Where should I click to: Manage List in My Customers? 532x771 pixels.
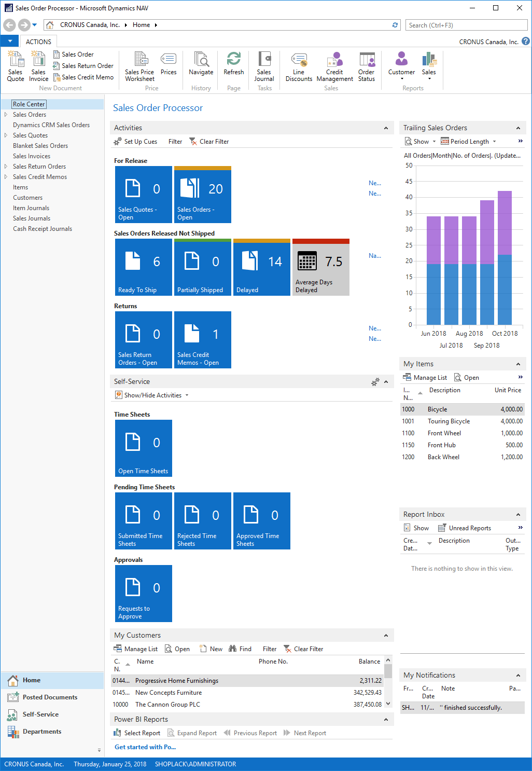coord(135,649)
